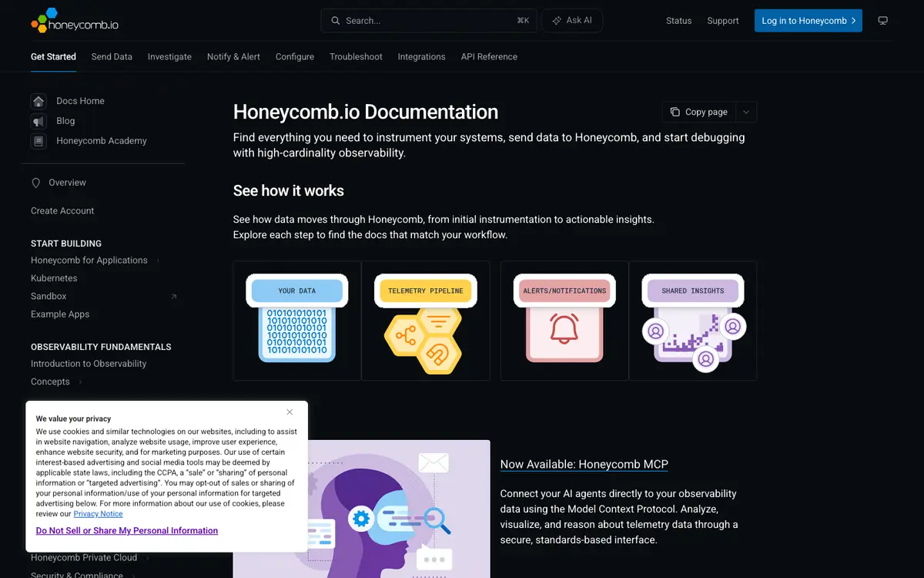Open the Troubleshoot tab
Viewport: 924px width, 578px height.
pos(356,57)
